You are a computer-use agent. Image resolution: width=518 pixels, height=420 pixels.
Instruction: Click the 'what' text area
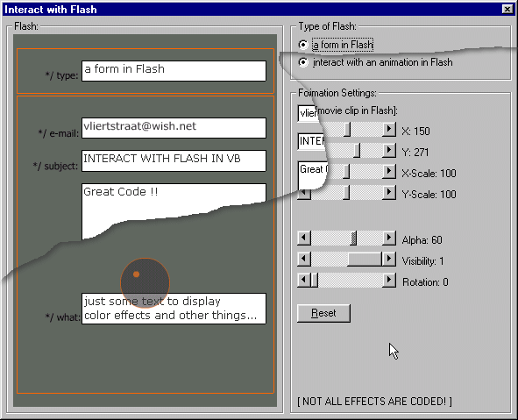click(x=174, y=309)
